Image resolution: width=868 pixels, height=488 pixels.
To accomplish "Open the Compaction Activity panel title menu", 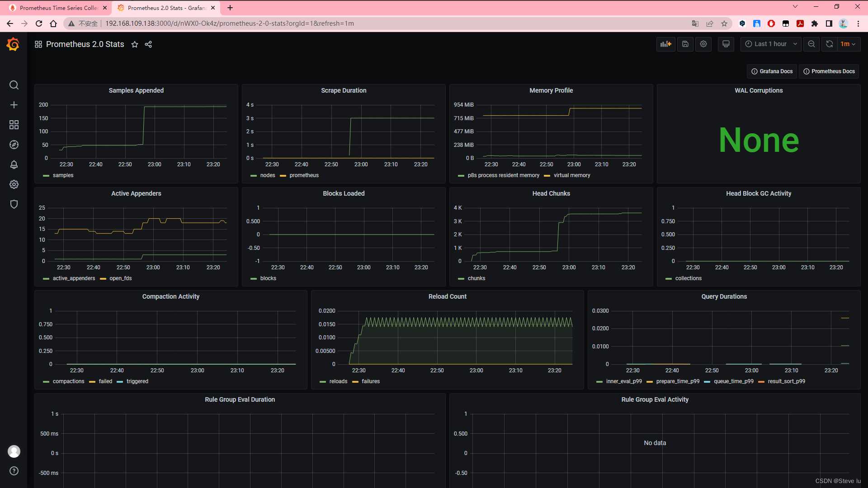I will click(x=171, y=296).
